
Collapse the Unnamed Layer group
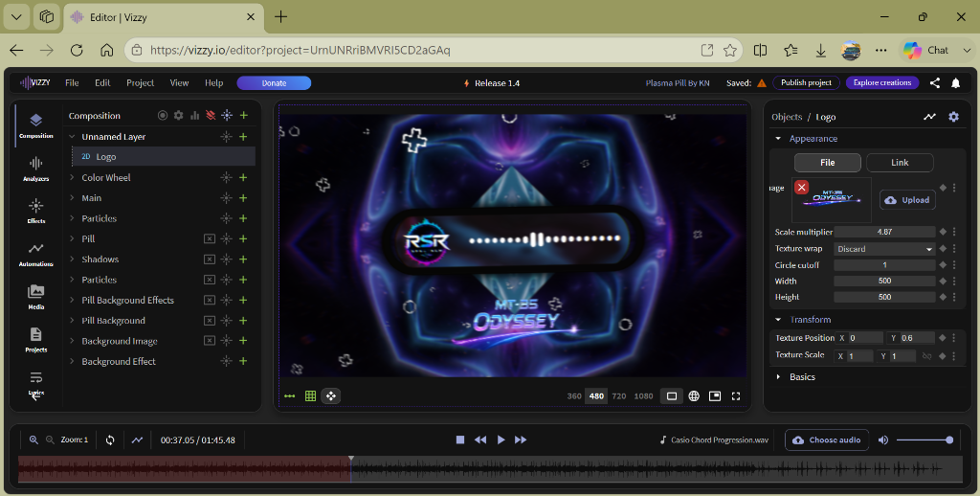coord(72,136)
